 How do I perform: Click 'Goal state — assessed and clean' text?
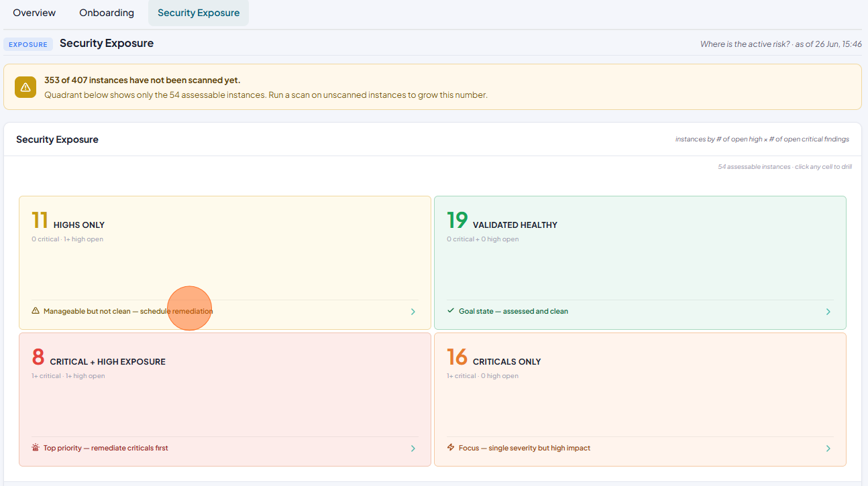tap(513, 311)
